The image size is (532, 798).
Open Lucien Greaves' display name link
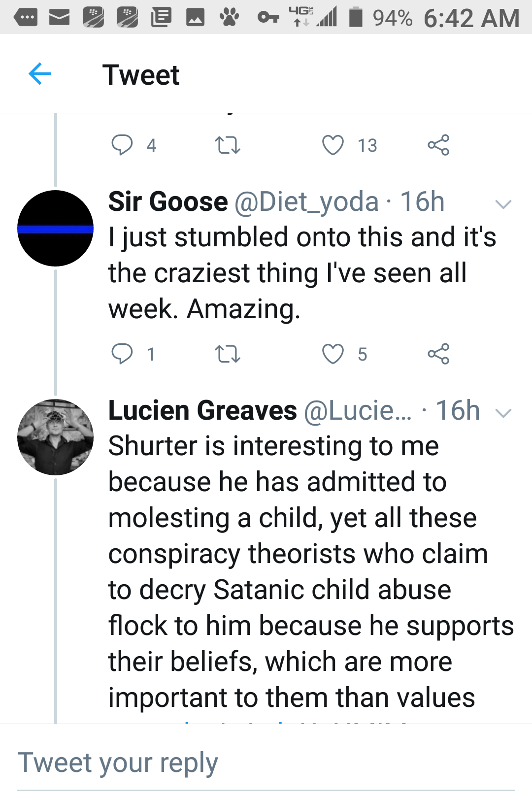[202, 411]
